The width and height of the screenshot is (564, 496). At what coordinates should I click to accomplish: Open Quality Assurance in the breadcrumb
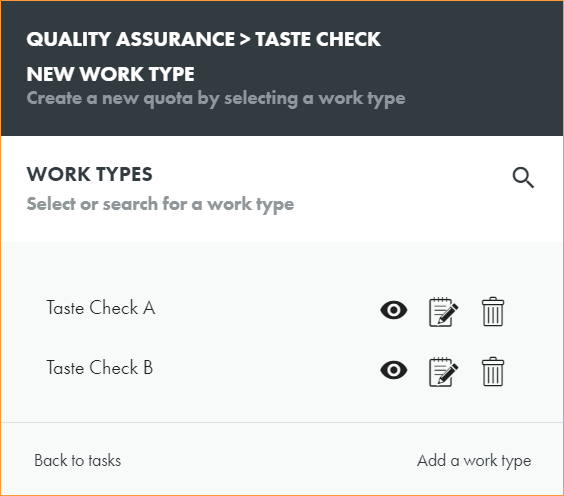(131, 39)
